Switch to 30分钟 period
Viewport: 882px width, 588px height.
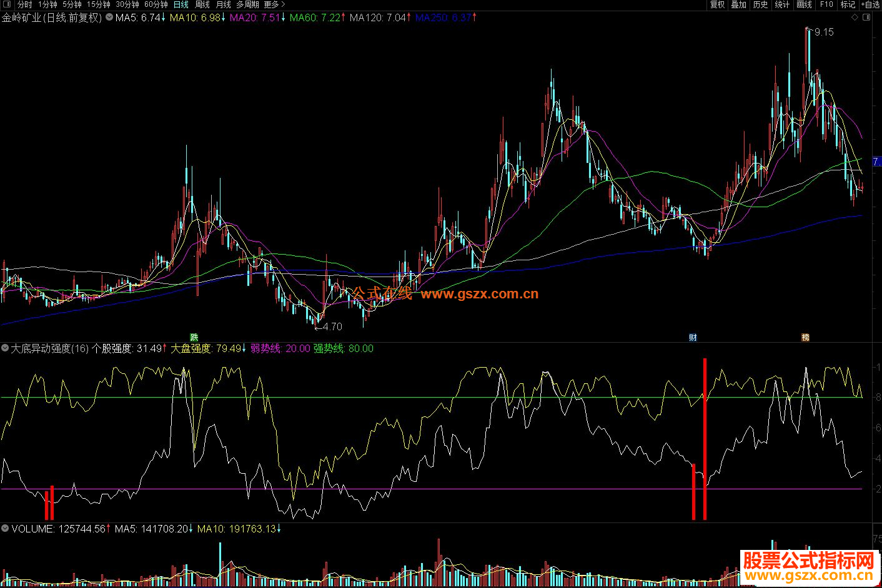click(127, 4)
